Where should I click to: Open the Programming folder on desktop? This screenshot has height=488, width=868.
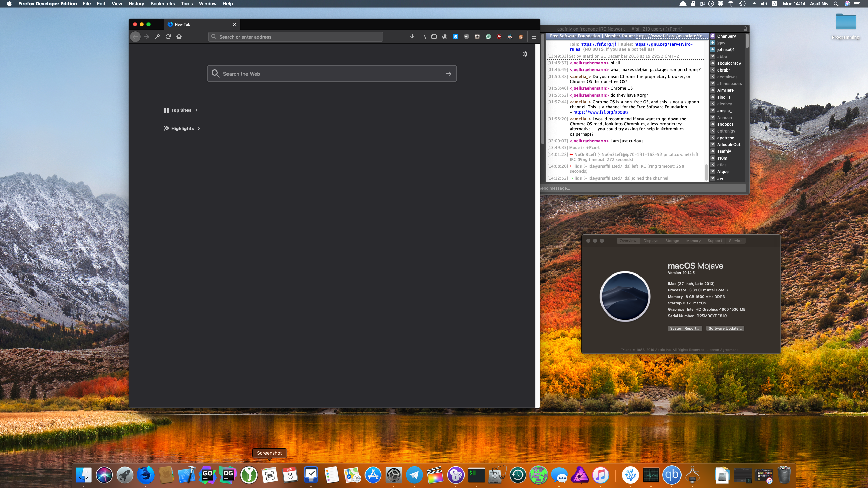point(846,26)
